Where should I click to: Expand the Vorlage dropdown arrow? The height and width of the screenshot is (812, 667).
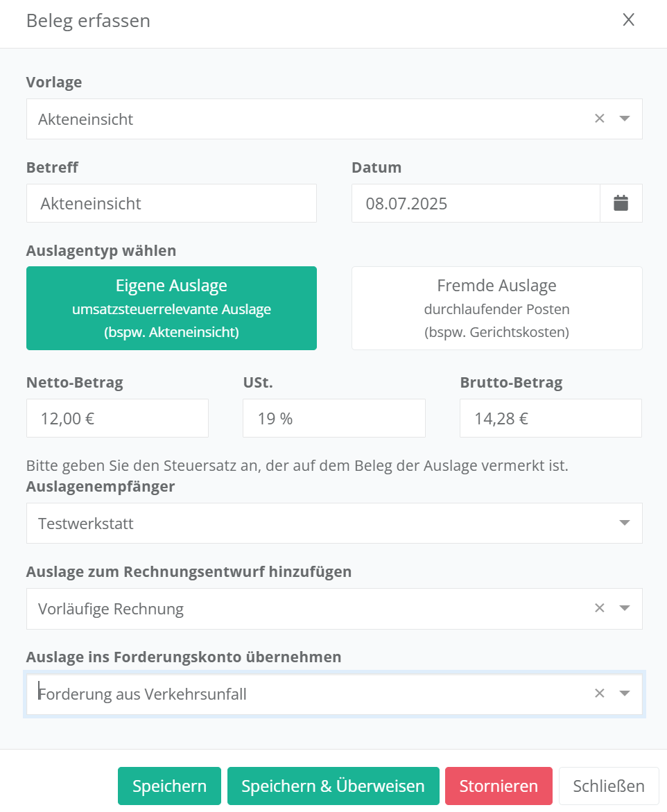coord(625,119)
